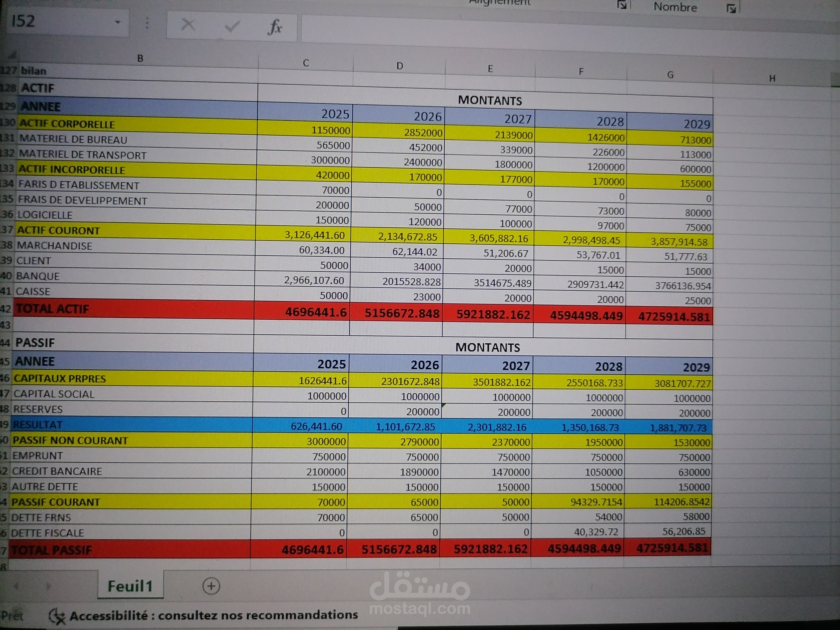Image resolution: width=840 pixels, height=630 pixels.
Task: Click the Insert Function fx icon
Action: click(x=275, y=27)
